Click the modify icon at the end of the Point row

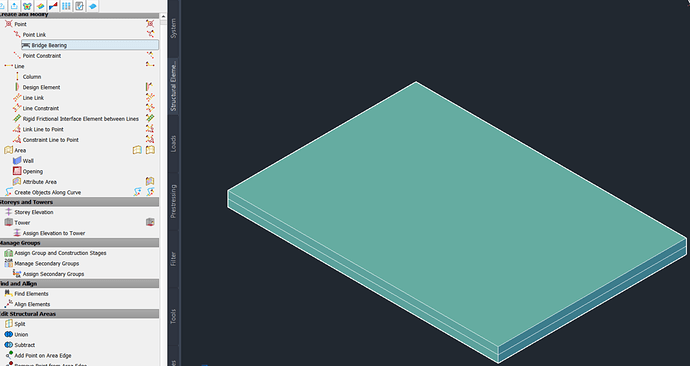[x=150, y=24]
